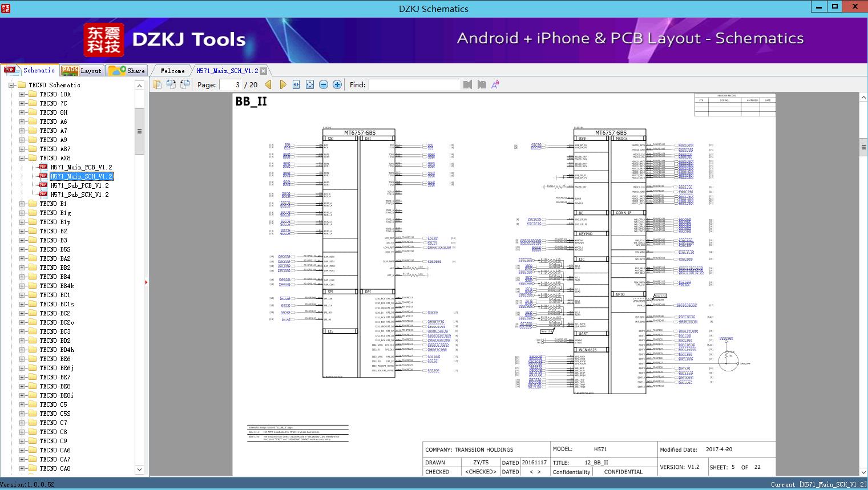Expand the TECNO BC1 folder
Screen dimensions: 868x490
point(22,295)
